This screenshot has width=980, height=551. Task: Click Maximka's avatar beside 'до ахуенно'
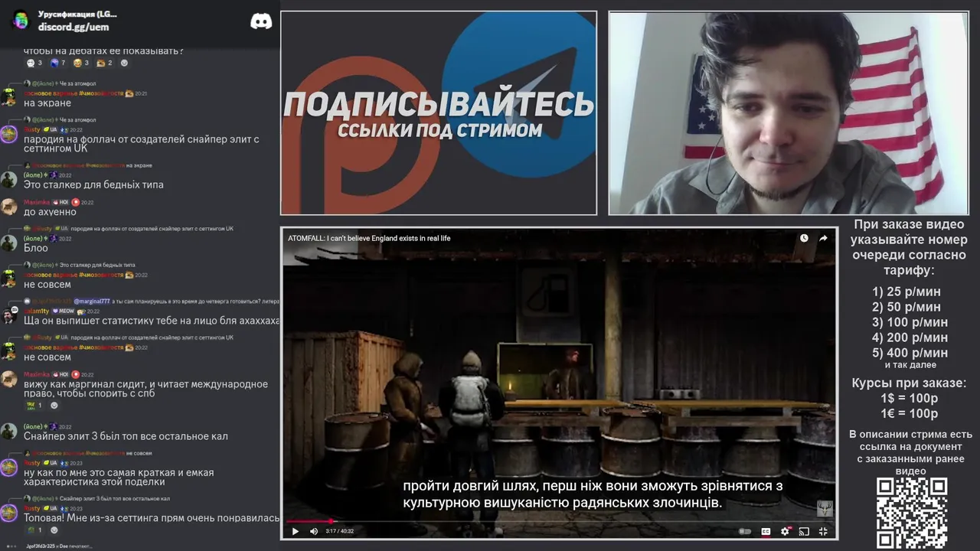(8, 207)
